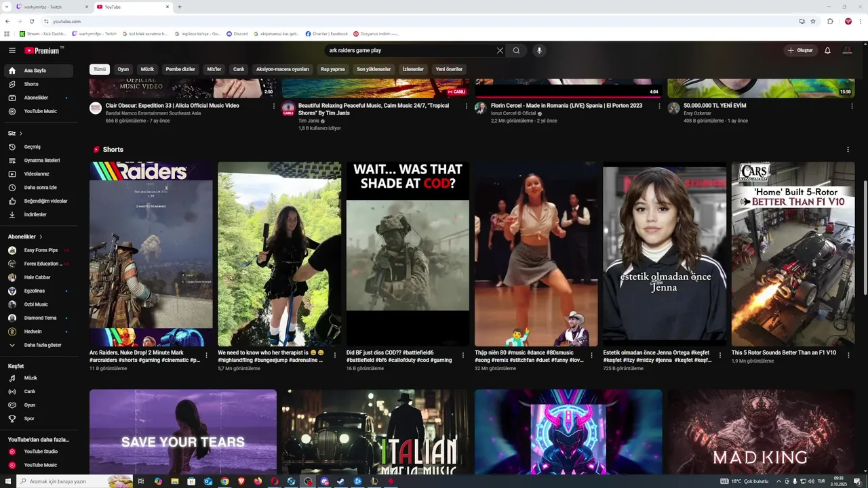Open İndirilenler downloads page
Viewport: 868px width, 488px height.
(x=38, y=214)
